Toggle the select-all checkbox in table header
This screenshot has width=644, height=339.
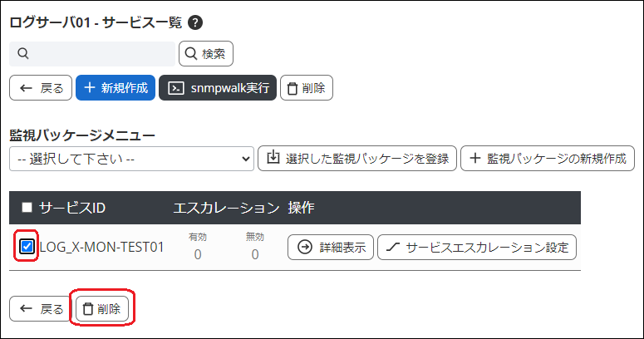coord(27,207)
